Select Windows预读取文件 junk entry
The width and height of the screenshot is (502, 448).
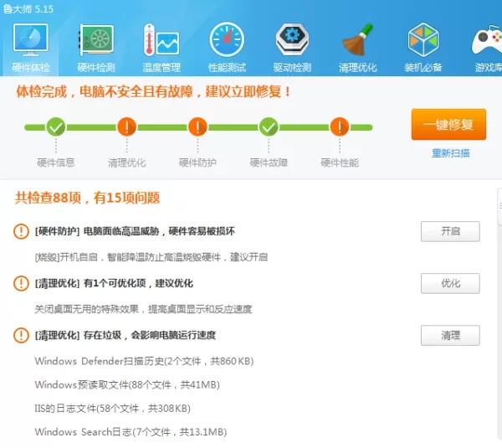(127, 384)
